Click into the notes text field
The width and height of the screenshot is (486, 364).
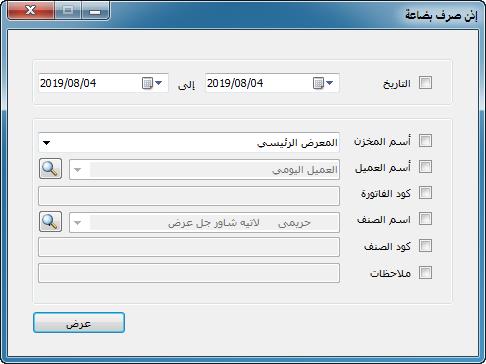(189, 273)
